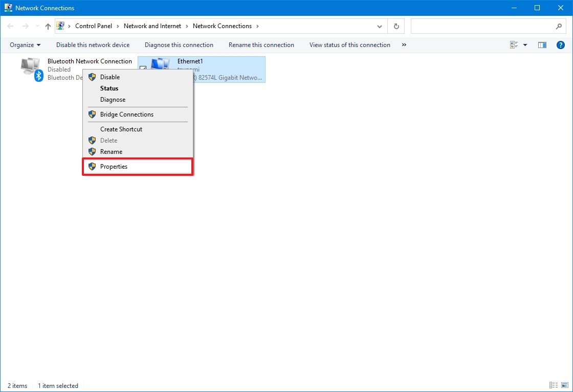This screenshot has height=392, width=573.
Task: Click the Network Connections icon in address bar
Action: coord(61,26)
